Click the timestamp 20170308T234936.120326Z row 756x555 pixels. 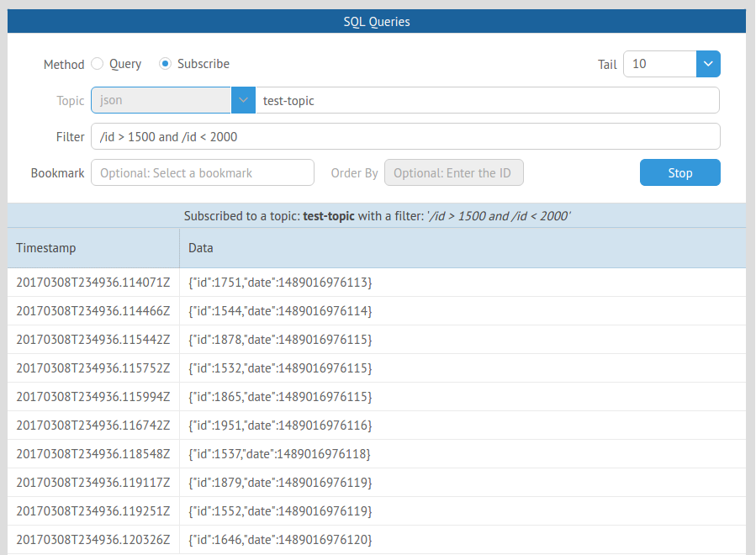93,539
